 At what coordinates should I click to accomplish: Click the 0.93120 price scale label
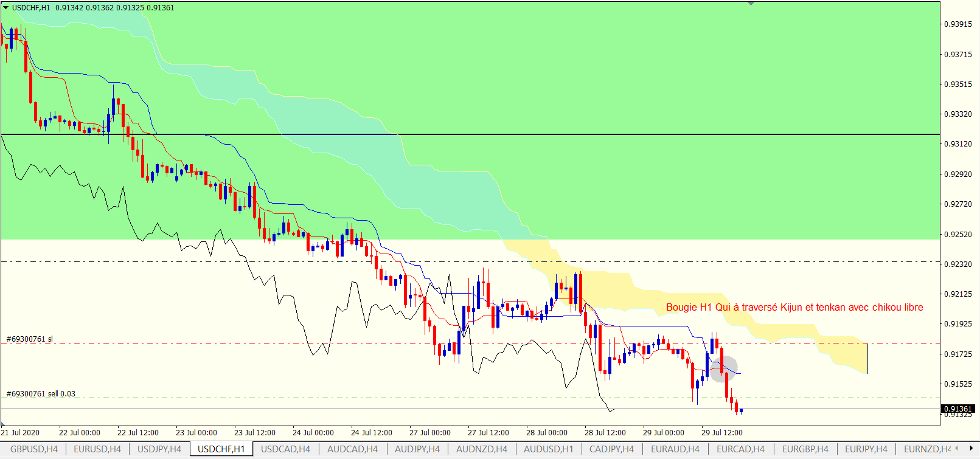pos(957,144)
